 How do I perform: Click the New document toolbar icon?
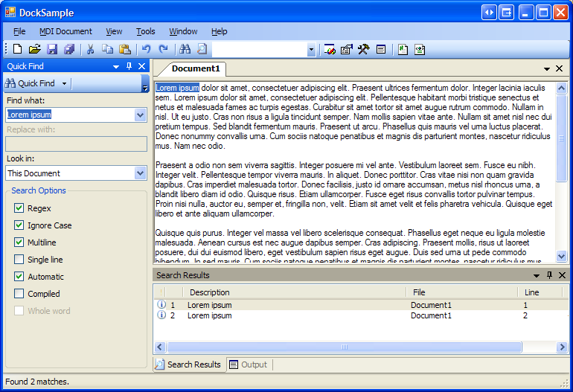(18, 49)
